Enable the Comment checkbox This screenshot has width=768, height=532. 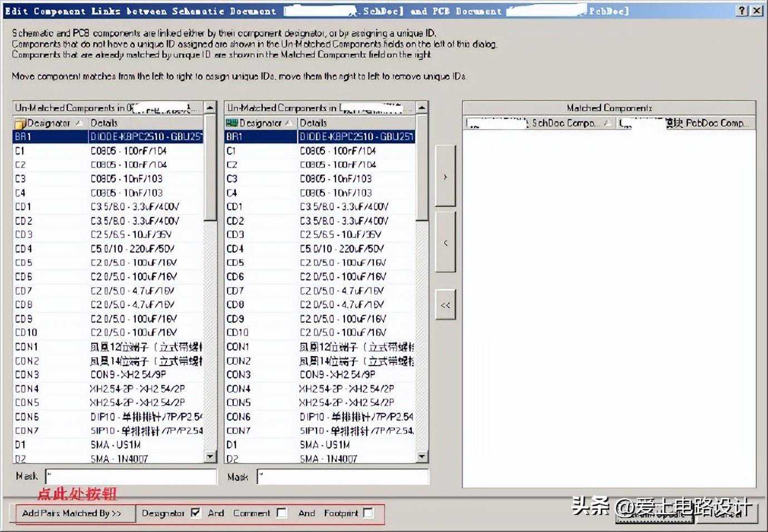(282, 513)
